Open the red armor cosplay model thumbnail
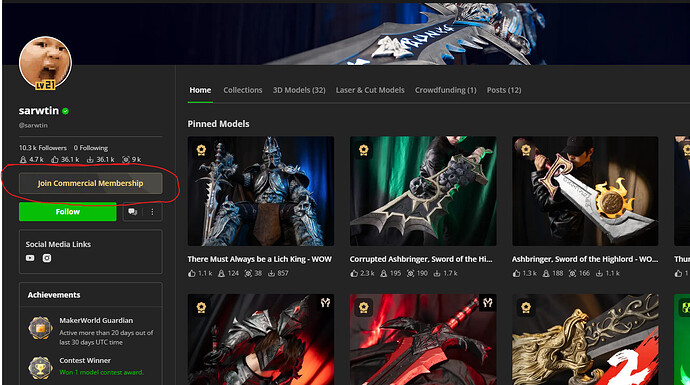 coord(261,339)
